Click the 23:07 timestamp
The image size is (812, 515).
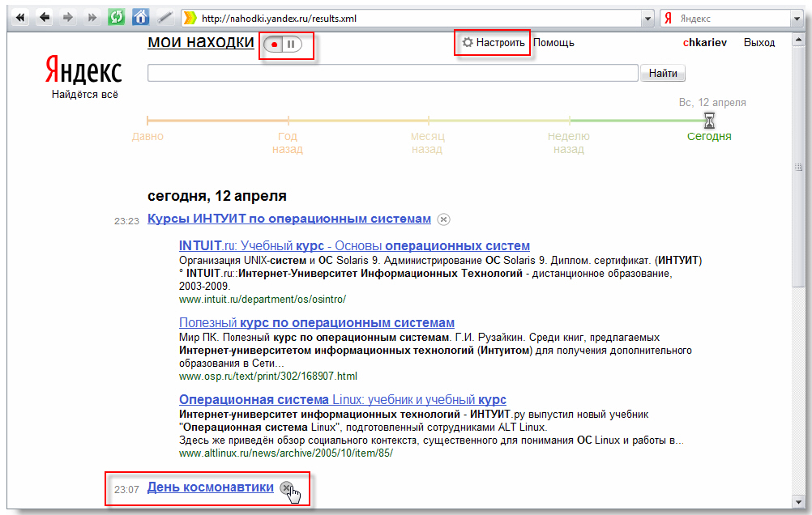click(x=127, y=490)
